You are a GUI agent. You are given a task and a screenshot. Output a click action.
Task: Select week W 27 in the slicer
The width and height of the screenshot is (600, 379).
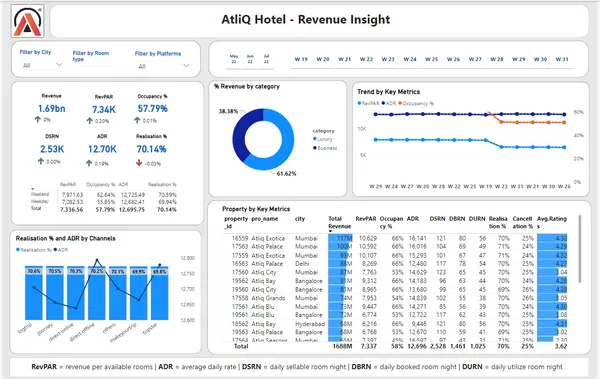(x=475, y=59)
